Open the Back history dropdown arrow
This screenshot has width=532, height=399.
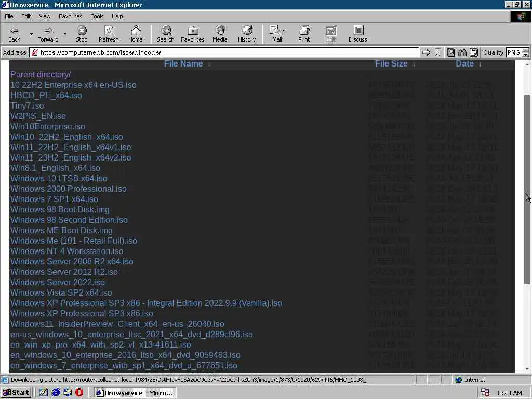point(31,34)
